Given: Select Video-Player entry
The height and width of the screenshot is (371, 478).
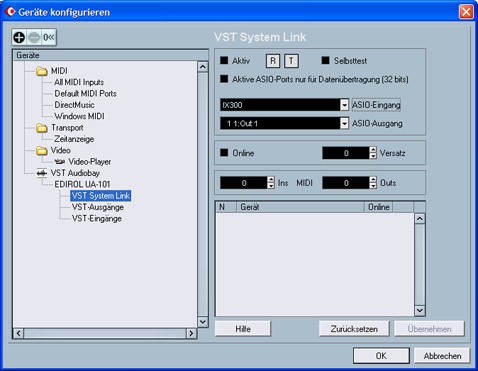Looking at the screenshot, I should pyautogui.click(x=89, y=162).
